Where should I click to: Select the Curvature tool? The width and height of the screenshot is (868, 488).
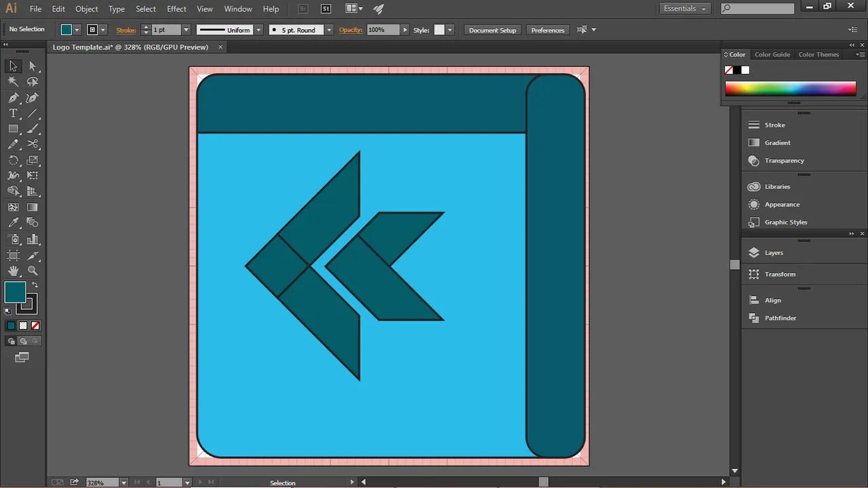tap(33, 98)
